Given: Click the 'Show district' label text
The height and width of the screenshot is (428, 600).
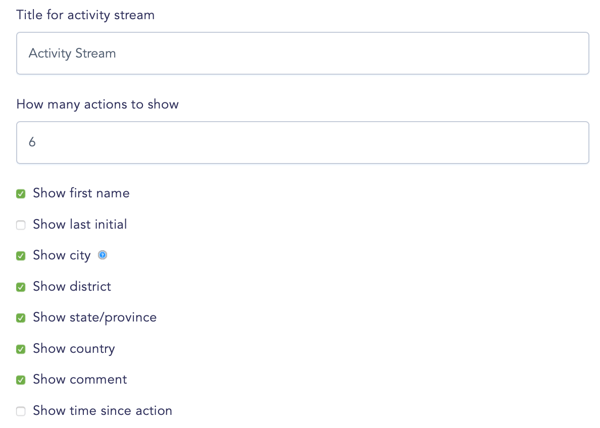Looking at the screenshot, I should coord(72,286).
